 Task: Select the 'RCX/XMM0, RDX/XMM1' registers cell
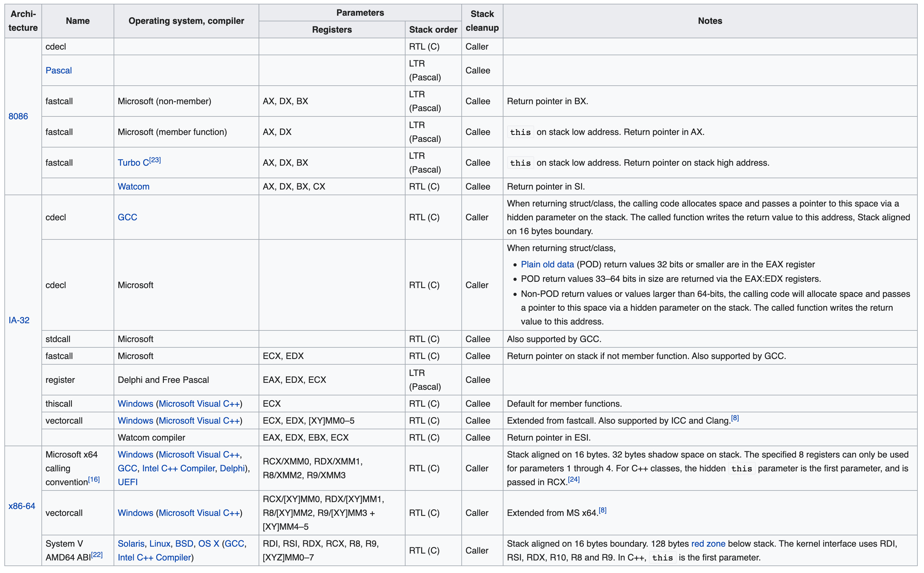coord(332,468)
